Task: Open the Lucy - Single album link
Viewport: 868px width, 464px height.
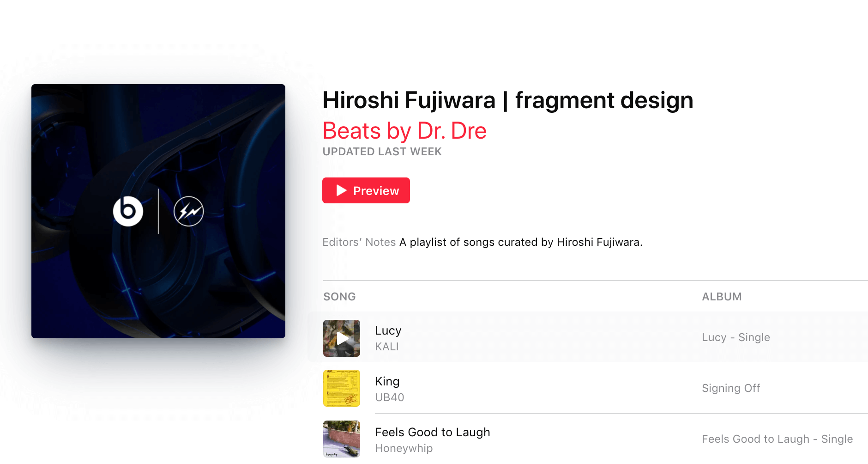Action: coord(736,337)
